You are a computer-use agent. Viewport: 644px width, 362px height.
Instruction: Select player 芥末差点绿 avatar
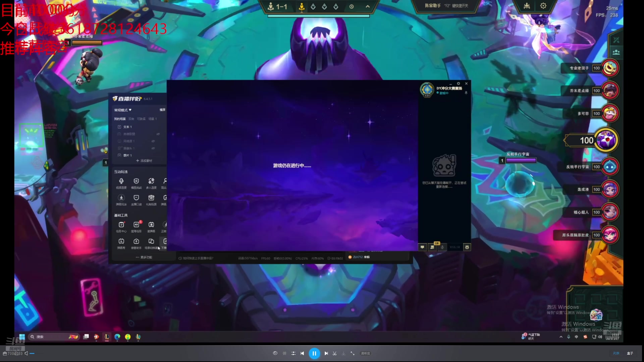point(610,90)
